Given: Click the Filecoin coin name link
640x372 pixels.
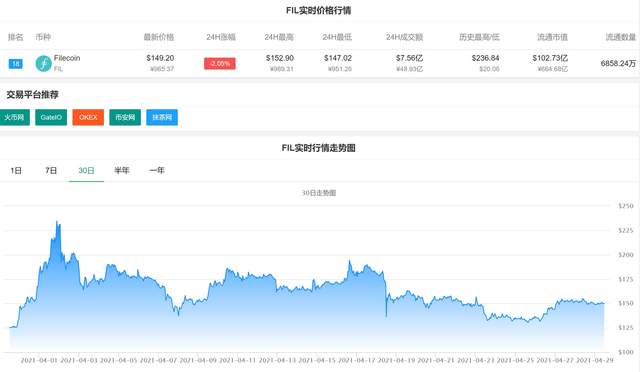Looking at the screenshot, I should [x=67, y=58].
